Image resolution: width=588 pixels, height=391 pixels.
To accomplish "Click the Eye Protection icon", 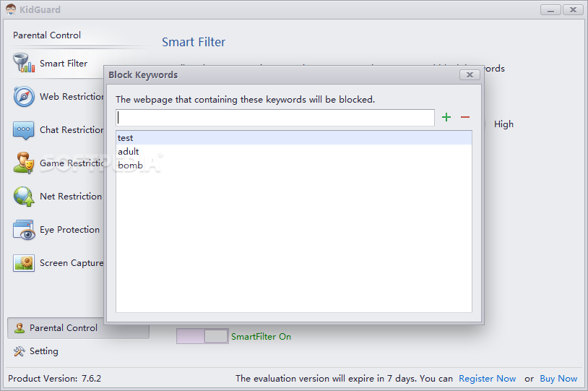I will pyautogui.click(x=24, y=230).
